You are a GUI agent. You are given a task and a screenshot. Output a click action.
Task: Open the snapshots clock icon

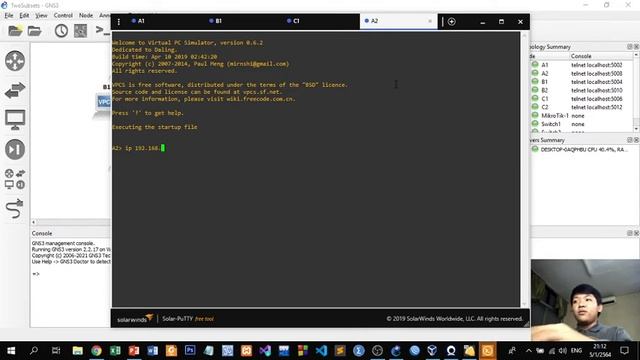(x=61, y=31)
